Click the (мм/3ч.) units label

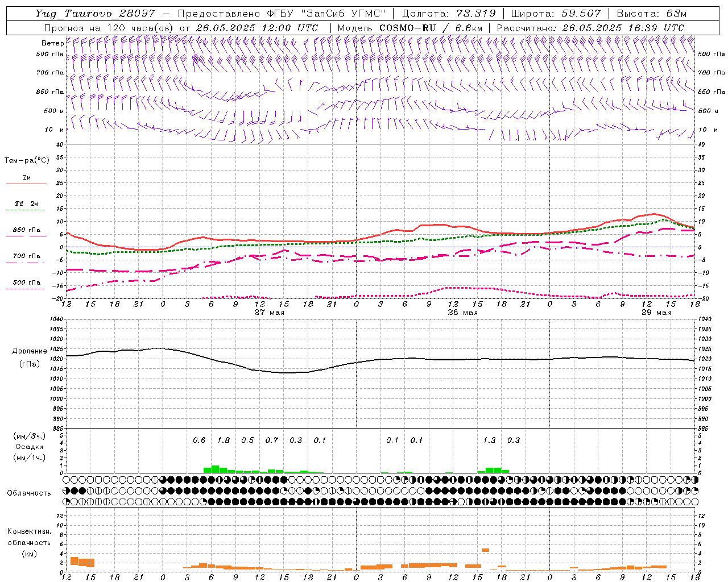(30, 436)
